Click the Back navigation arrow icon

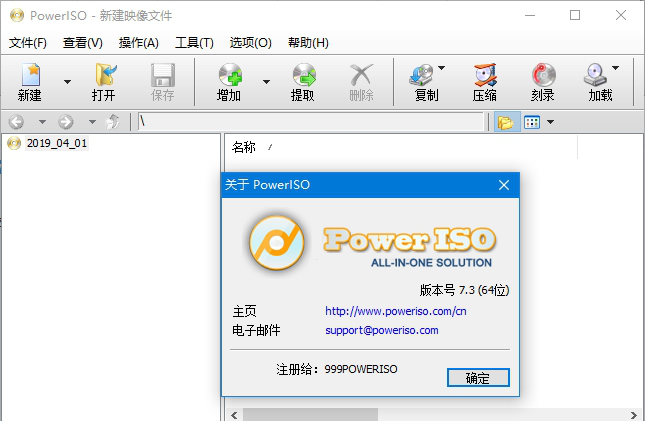point(16,122)
